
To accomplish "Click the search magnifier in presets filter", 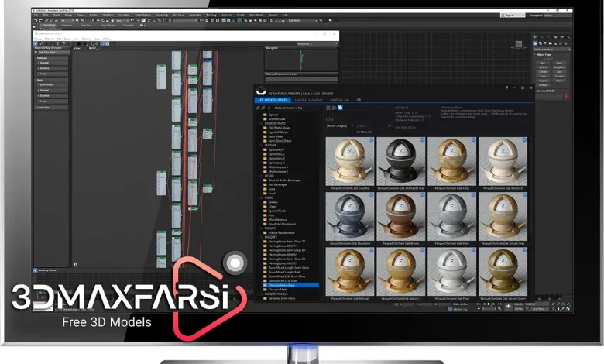I will 390,125.
